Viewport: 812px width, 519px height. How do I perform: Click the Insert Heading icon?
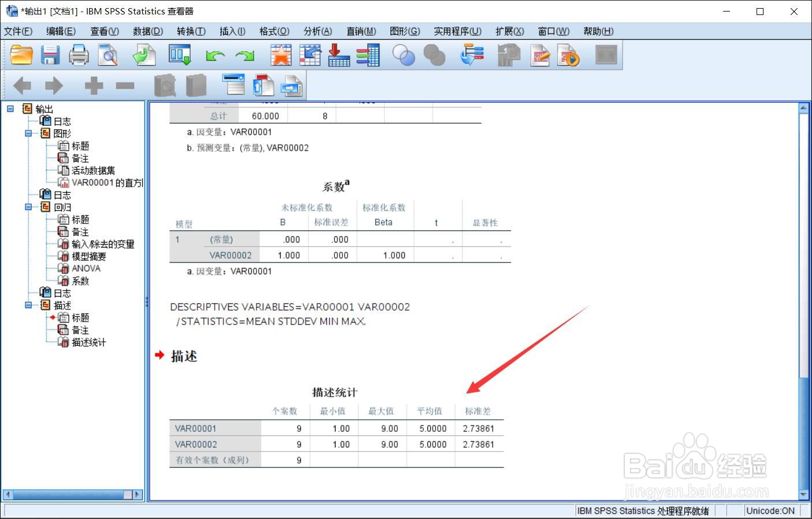coord(234,85)
